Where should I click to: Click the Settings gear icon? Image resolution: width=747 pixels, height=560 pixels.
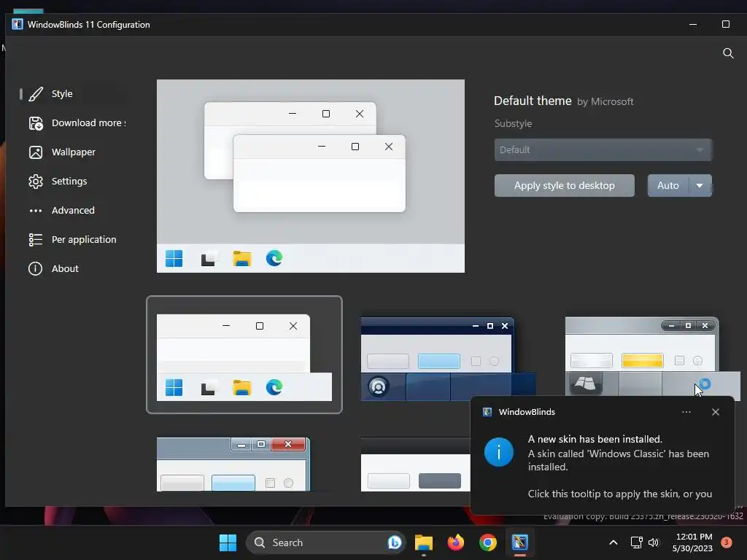pos(36,182)
